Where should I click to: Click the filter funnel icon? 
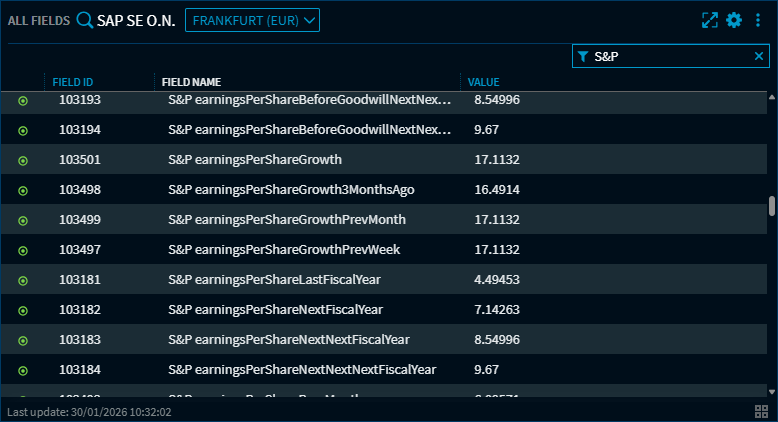pos(583,57)
